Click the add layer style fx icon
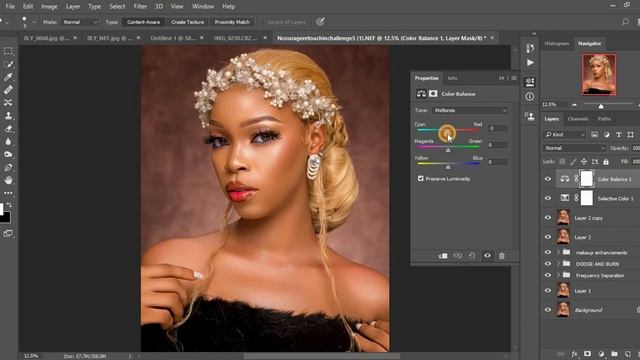640x360 pixels. coord(574,354)
